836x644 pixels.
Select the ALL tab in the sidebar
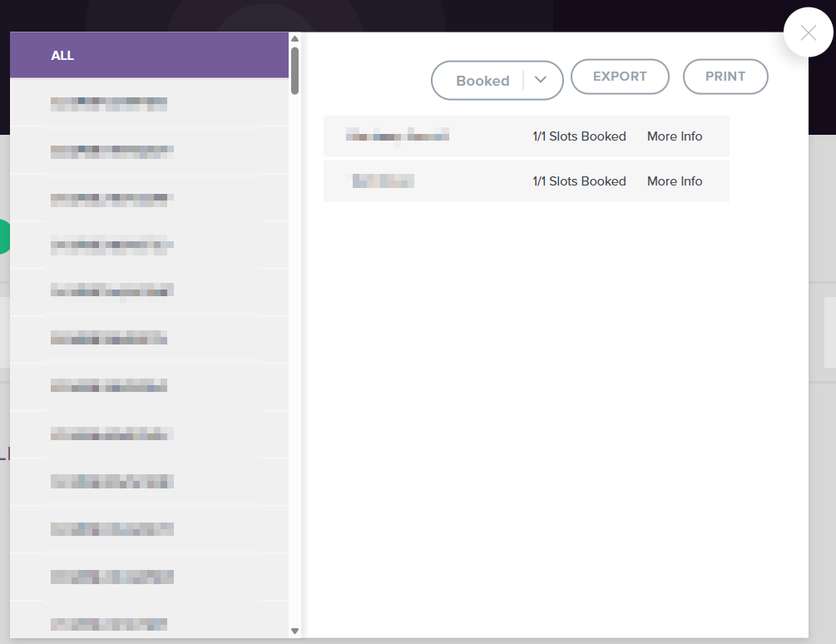(x=149, y=56)
